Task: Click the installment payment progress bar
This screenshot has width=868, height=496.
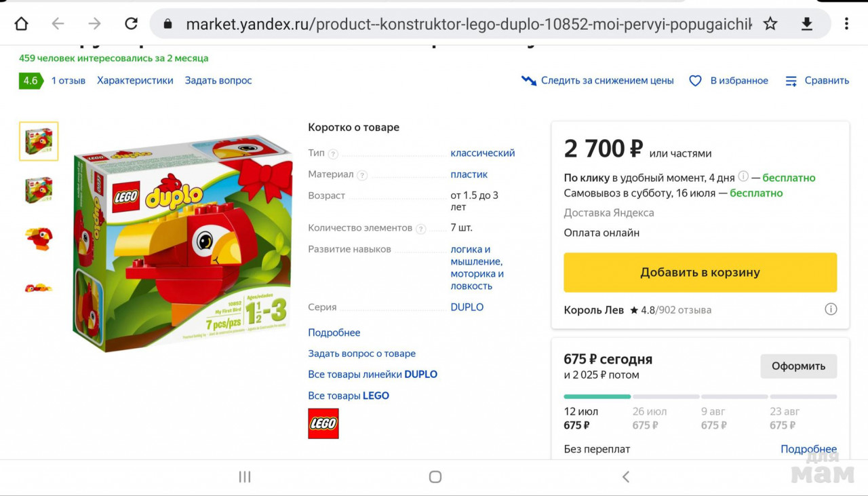Action: pos(700,396)
